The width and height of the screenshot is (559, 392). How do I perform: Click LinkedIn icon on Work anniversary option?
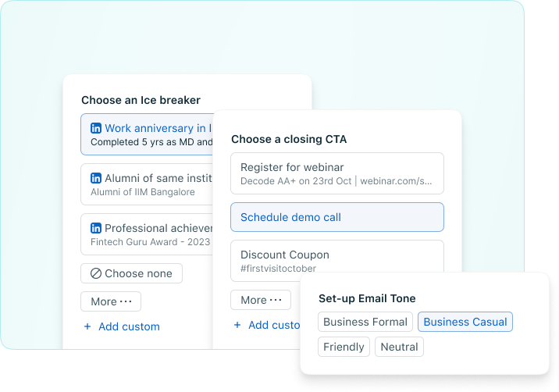point(96,128)
